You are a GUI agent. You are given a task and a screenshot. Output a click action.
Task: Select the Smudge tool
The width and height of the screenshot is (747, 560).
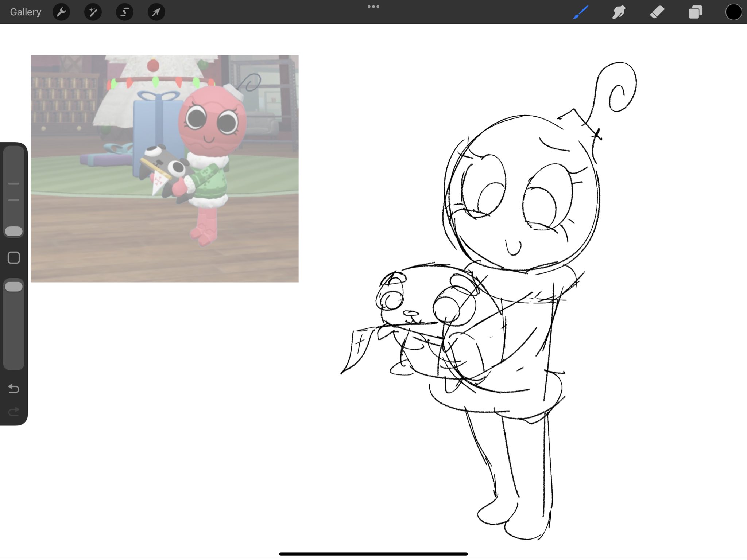pos(619,12)
